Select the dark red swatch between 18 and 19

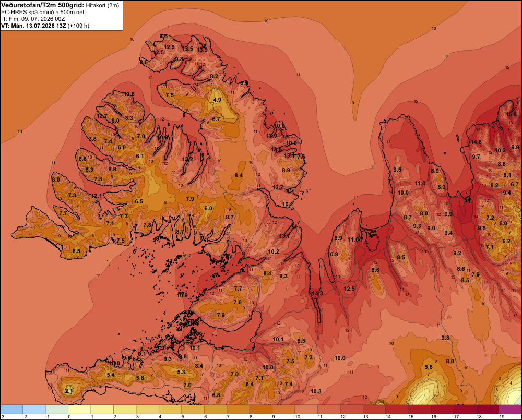pos(488,409)
